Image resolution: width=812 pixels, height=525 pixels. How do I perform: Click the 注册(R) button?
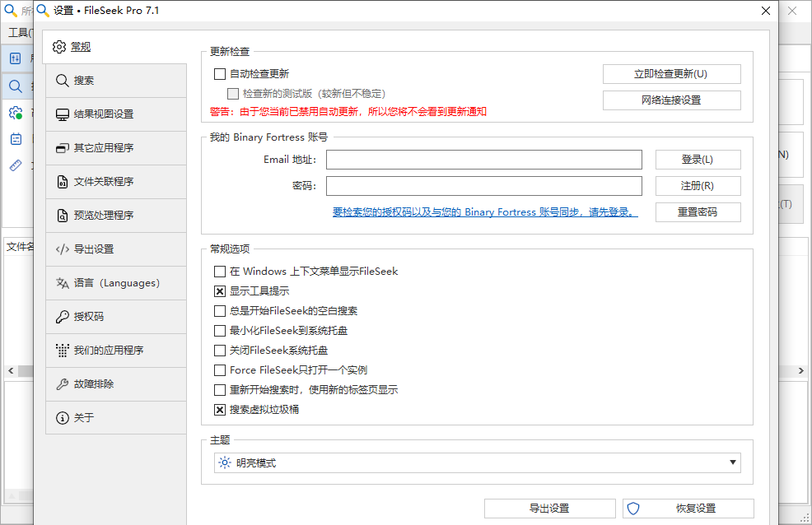(698, 186)
